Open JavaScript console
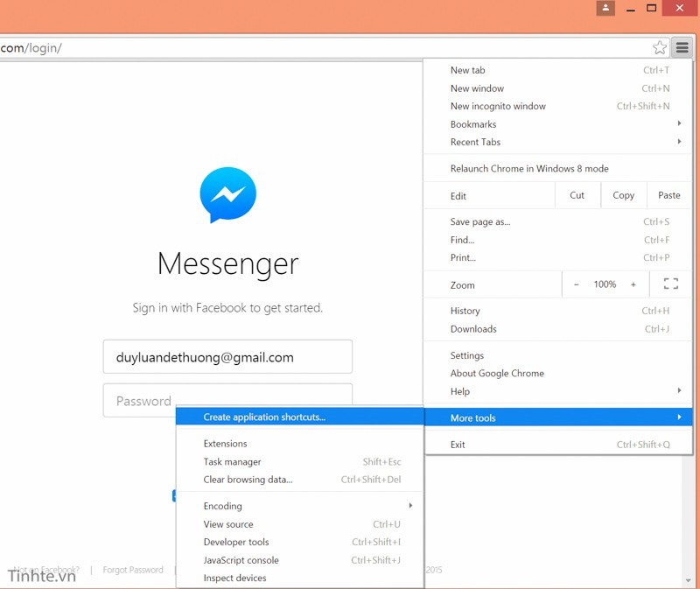700x589 pixels. pyautogui.click(x=299, y=560)
